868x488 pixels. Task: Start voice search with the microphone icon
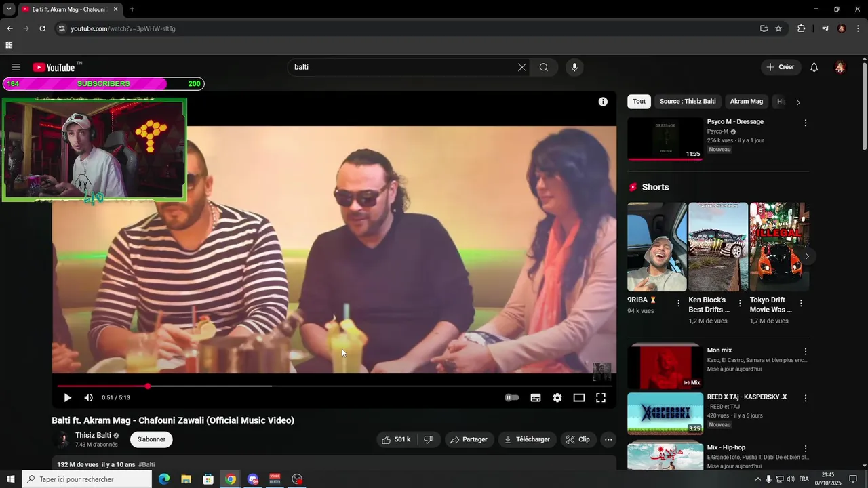pos(574,67)
